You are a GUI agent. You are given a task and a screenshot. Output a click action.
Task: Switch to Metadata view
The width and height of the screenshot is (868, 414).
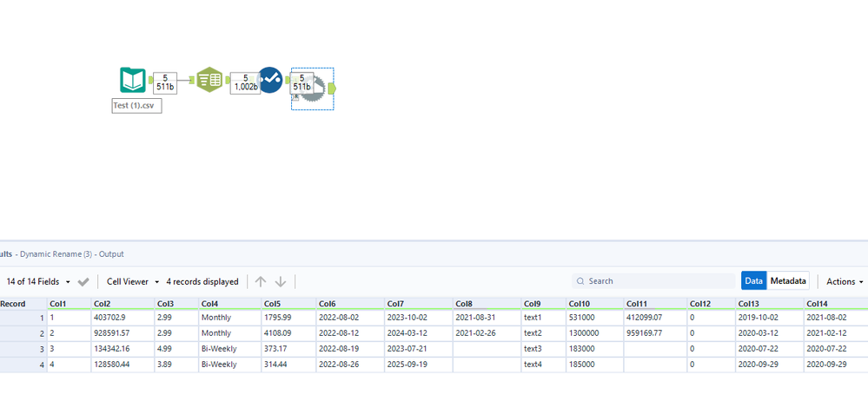click(x=788, y=281)
